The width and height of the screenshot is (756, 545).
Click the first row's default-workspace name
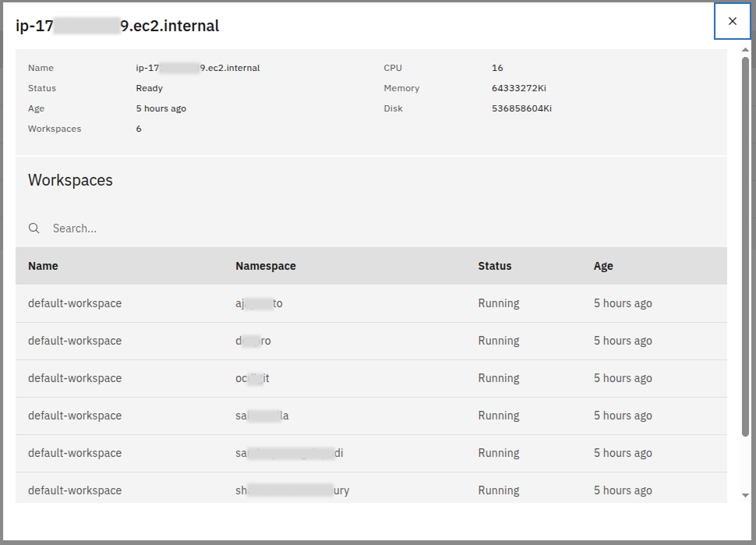(75, 303)
